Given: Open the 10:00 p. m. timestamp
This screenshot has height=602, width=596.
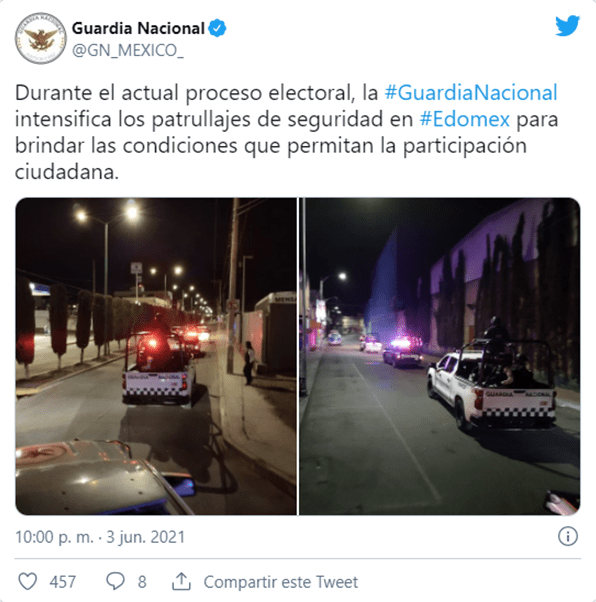Looking at the screenshot, I should pyautogui.click(x=54, y=537).
